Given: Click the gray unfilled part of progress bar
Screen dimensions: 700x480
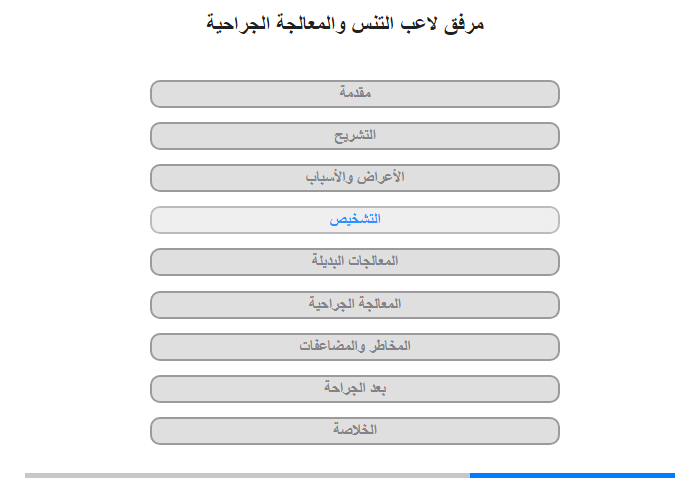Looking at the screenshot, I should click(247, 476).
